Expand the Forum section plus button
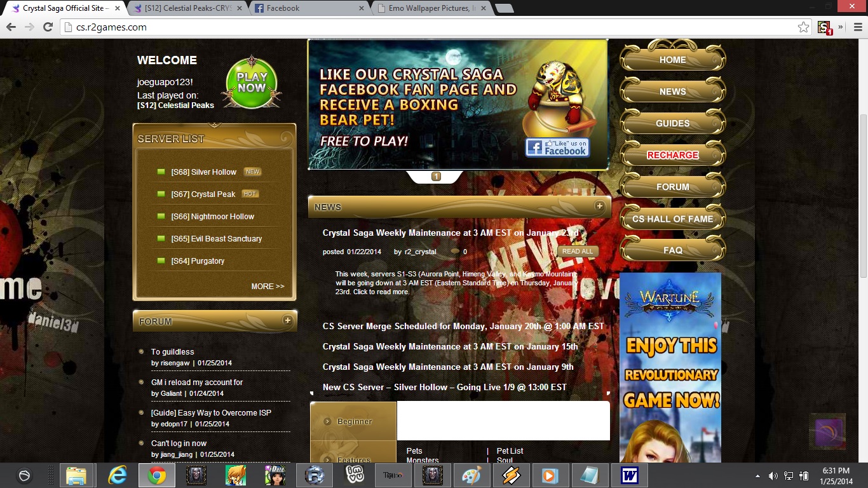Screen dimensions: 868x488 (x=287, y=320)
